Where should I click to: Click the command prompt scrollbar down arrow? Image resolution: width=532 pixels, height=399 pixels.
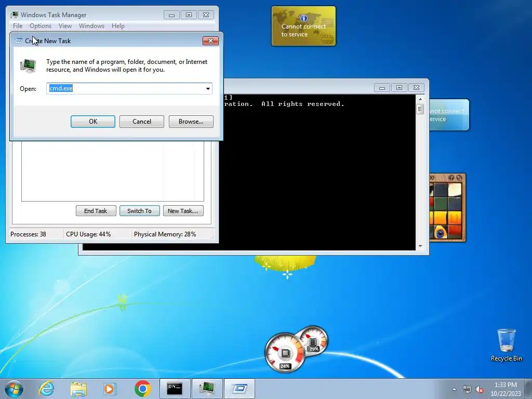tap(420, 246)
